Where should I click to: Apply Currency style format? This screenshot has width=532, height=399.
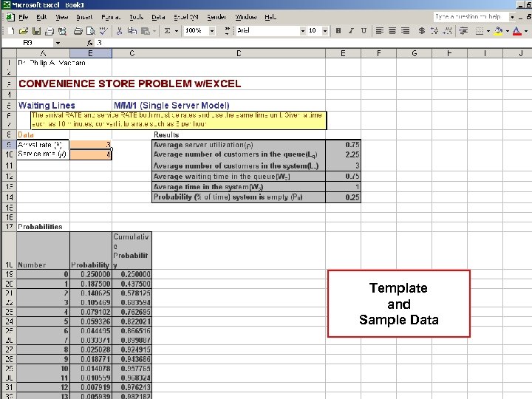coord(421,31)
